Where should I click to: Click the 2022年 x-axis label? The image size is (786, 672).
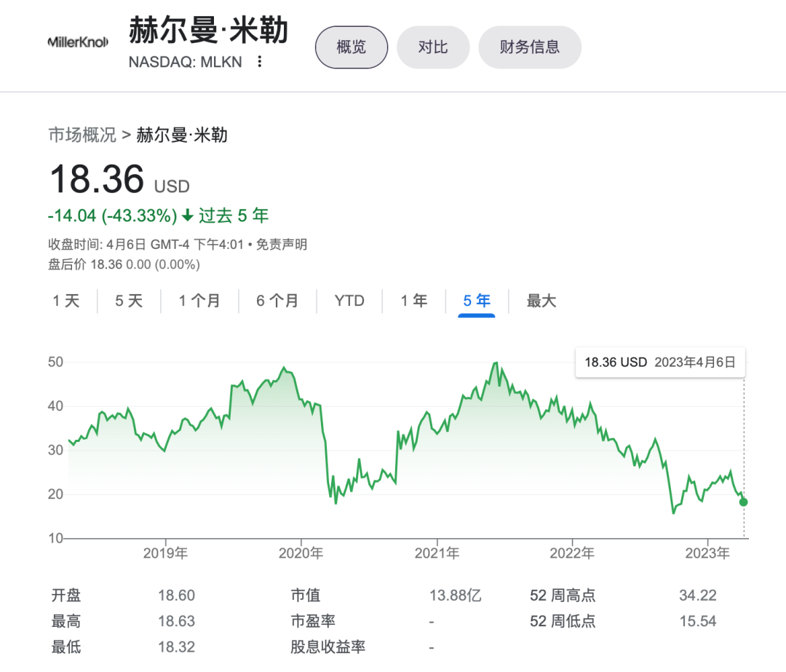click(x=572, y=553)
